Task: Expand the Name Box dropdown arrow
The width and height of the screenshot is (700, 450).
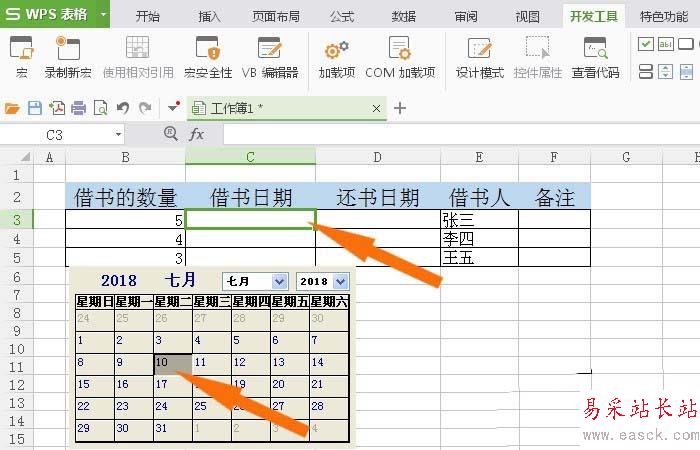Action: [118, 134]
